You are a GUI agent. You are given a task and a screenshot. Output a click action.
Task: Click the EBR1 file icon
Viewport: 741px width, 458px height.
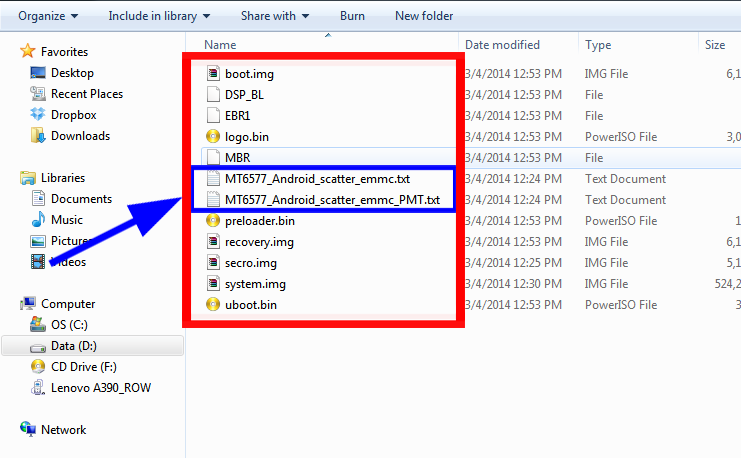[213, 115]
